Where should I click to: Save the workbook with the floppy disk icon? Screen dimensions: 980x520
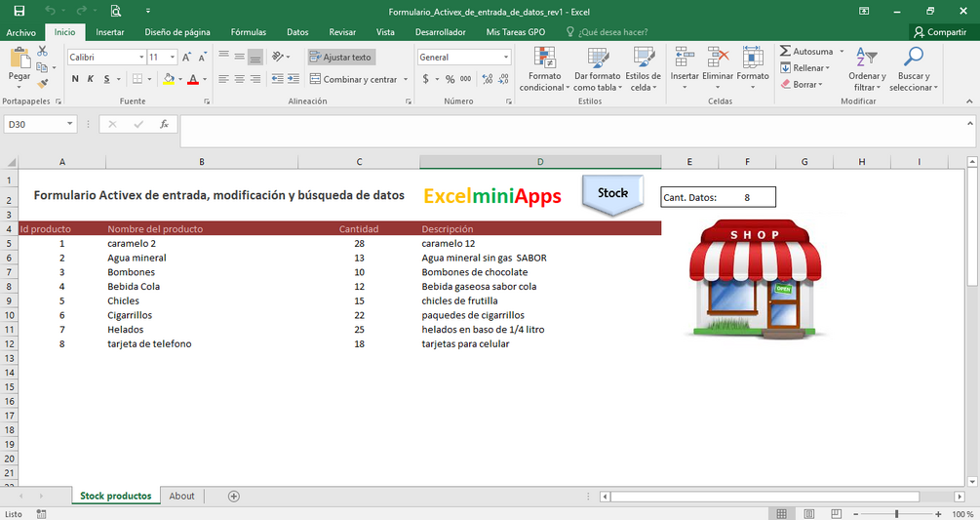19,11
